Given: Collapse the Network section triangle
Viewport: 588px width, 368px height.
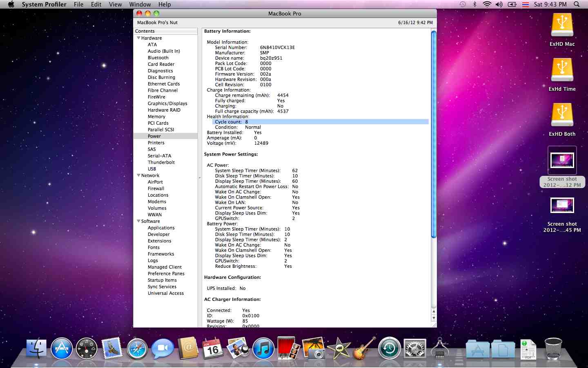Looking at the screenshot, I should 139,175.
